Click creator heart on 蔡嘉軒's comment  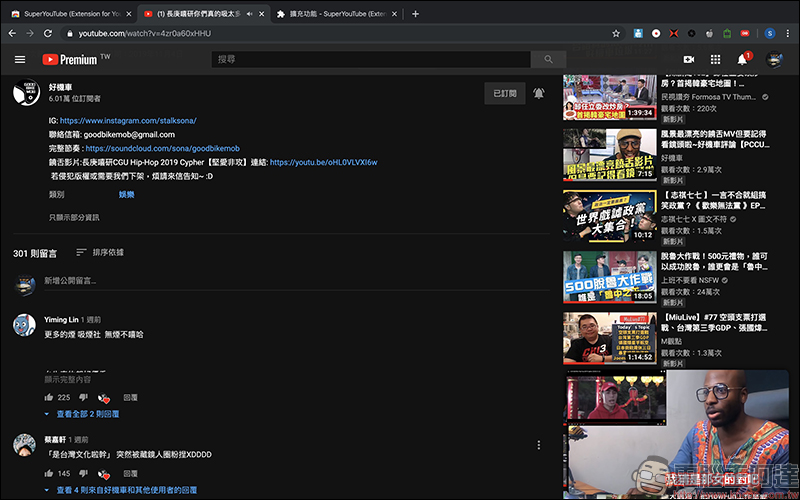104,474
